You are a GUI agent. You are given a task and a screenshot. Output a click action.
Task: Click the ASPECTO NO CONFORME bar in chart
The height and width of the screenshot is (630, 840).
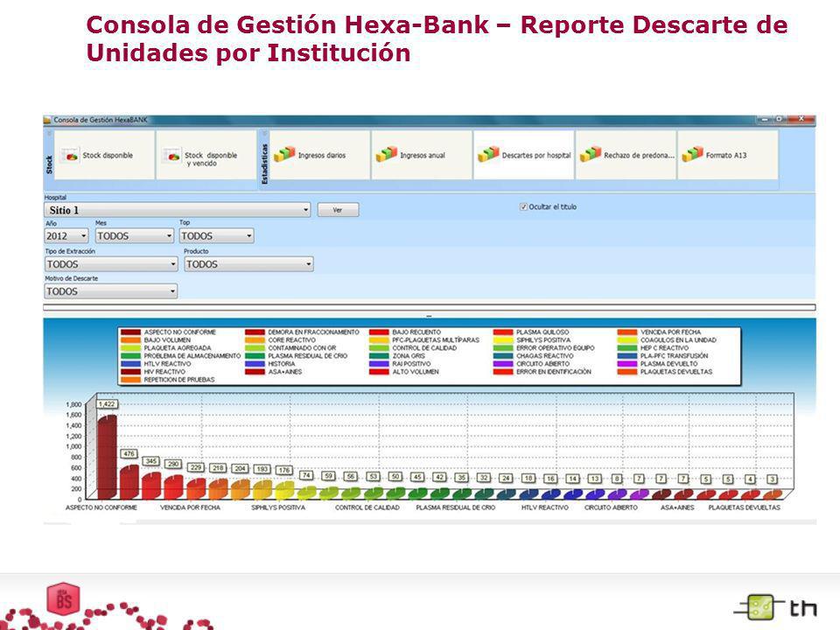[107, 457]
